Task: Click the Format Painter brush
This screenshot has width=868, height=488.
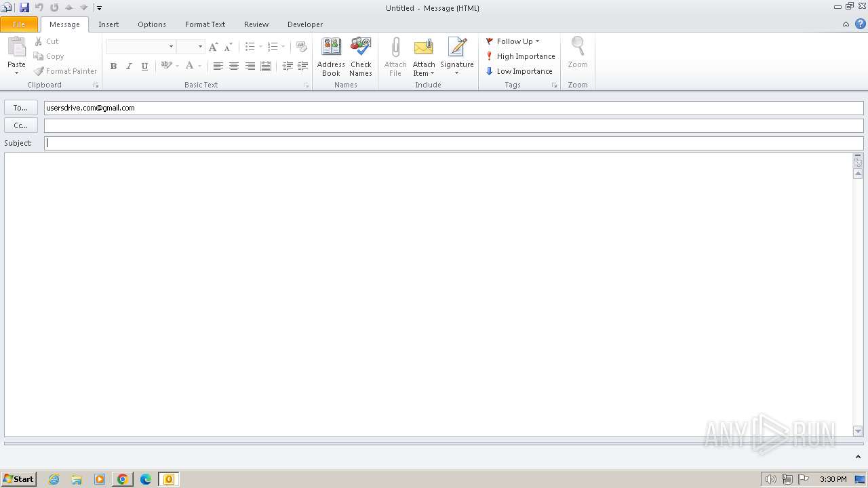Action: click(66, 71)
